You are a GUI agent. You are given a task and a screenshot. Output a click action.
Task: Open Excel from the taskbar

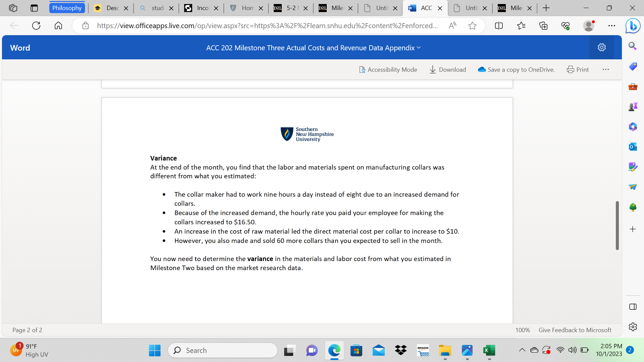[489, 351]
